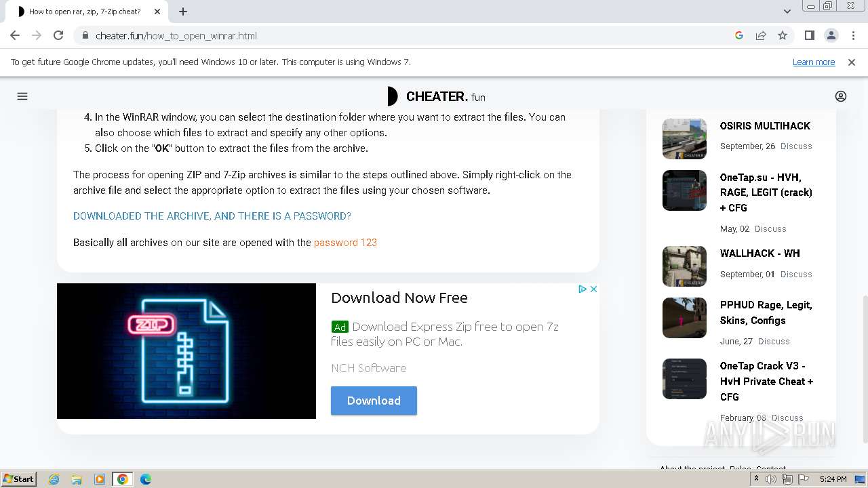Open Windows Media Player from taskbar
The width and height of the screenshot is (868, 488).
click(100, 479)
